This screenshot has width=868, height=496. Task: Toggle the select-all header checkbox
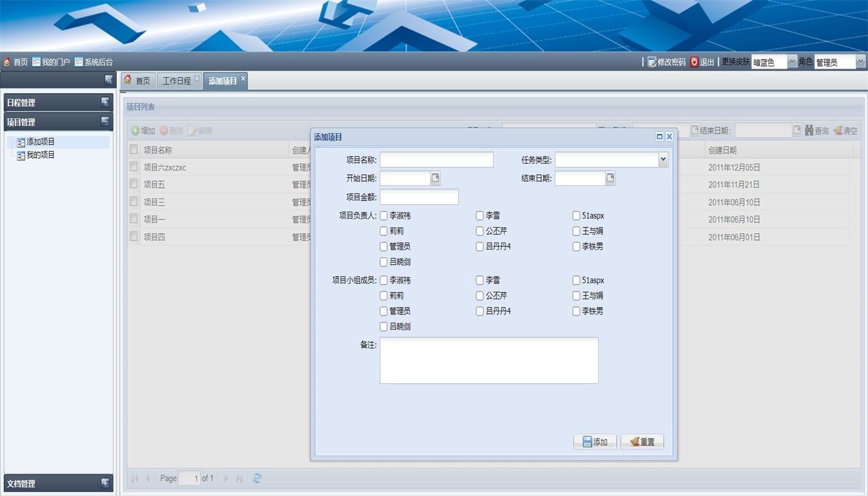[x=133, y=149]
